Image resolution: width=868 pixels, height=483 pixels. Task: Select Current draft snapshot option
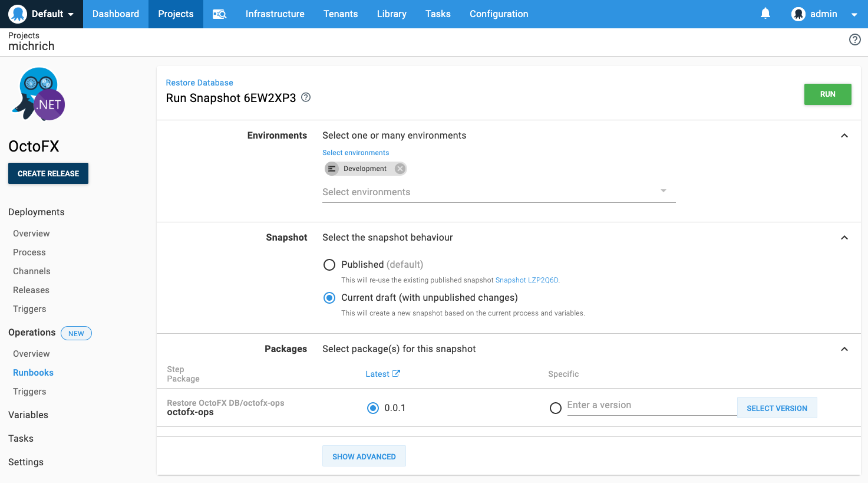[329, 298]
